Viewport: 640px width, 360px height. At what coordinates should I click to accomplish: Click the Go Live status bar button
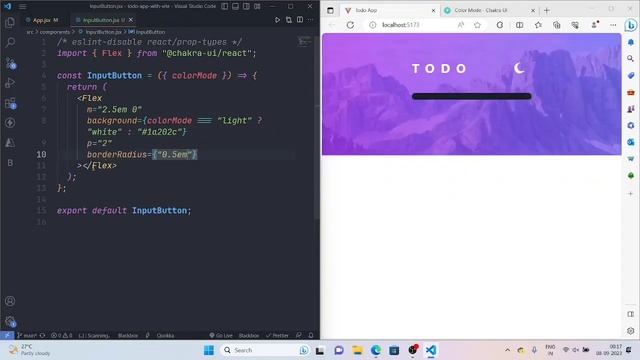[221, 336]
